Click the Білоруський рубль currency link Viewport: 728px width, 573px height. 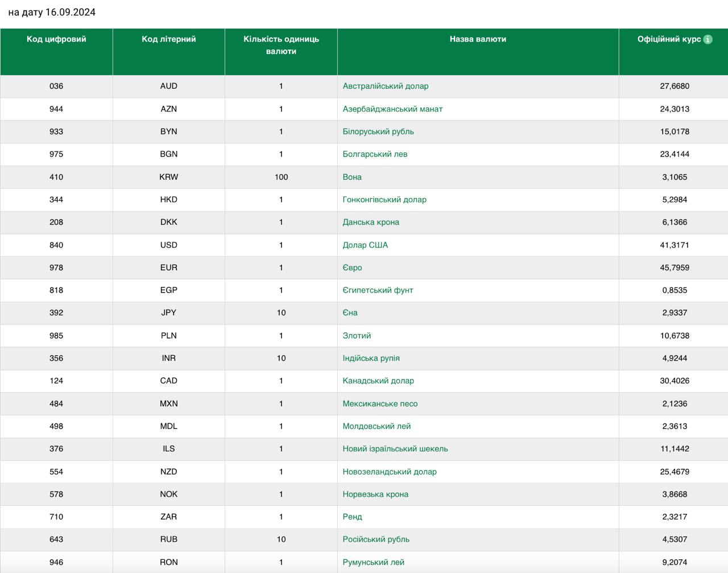click(x=378, y=131)
